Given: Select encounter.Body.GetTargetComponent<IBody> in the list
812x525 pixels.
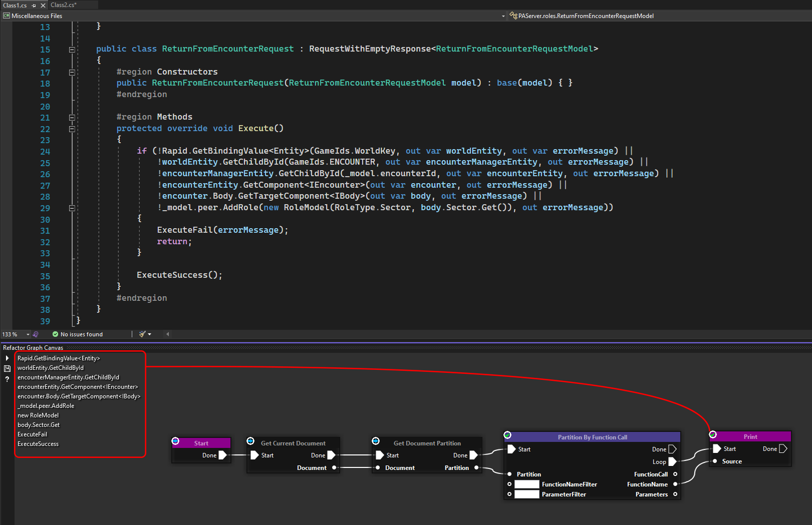Looking at the screenshot, I should [79, 396].
